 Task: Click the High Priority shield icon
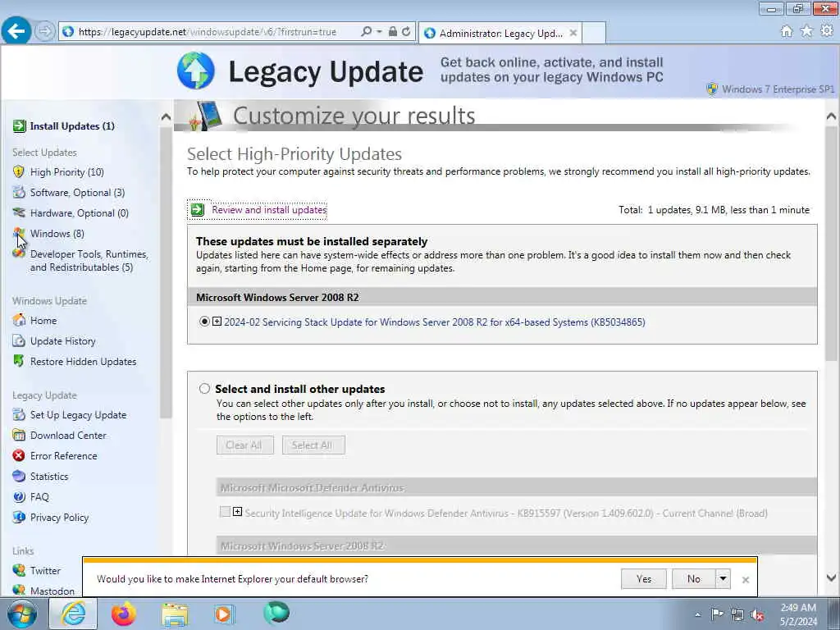[19, 172]
